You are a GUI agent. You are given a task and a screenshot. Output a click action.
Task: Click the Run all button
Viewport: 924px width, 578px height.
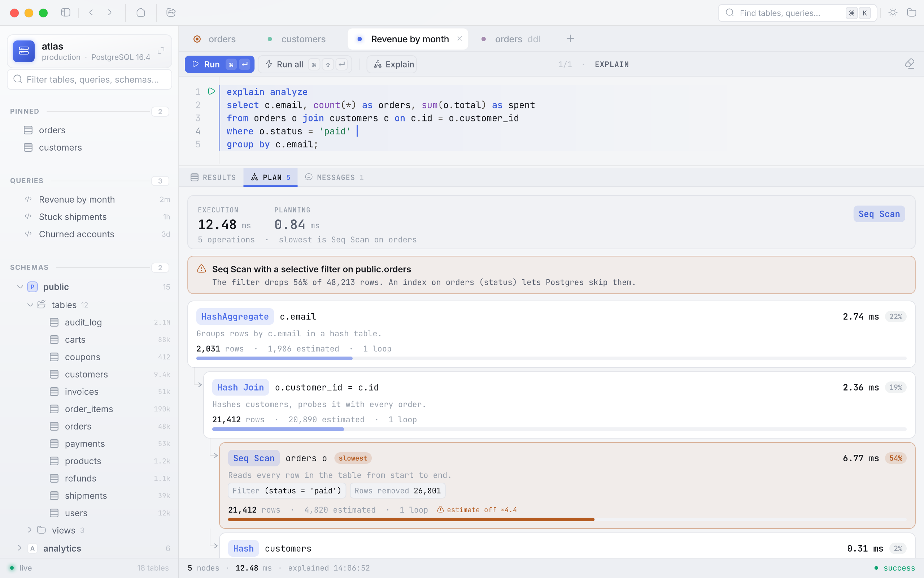(305, 64)
